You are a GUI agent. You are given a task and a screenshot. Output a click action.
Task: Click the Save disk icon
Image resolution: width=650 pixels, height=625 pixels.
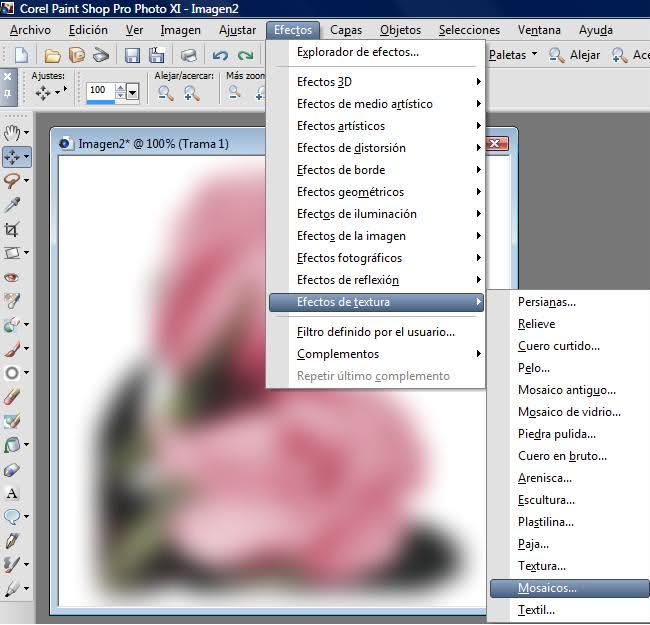click(132, 55)
